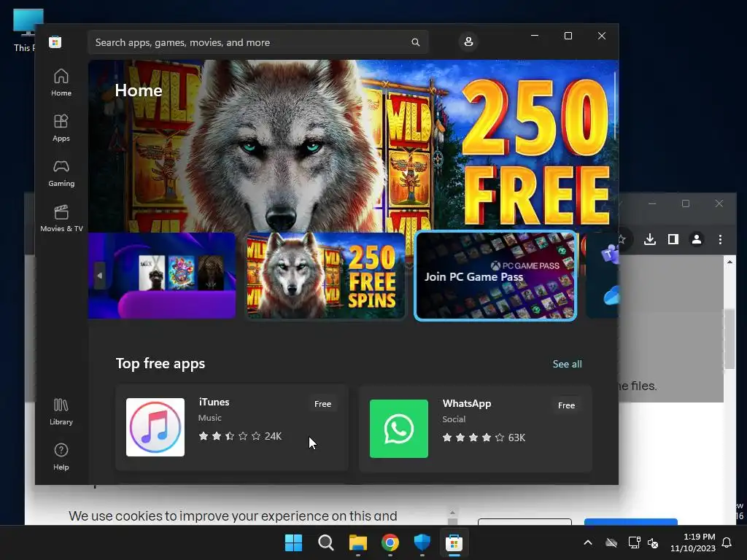Click the Top free apps heading
This screenshot has width=747, height=560.
(x=160, y=363)
